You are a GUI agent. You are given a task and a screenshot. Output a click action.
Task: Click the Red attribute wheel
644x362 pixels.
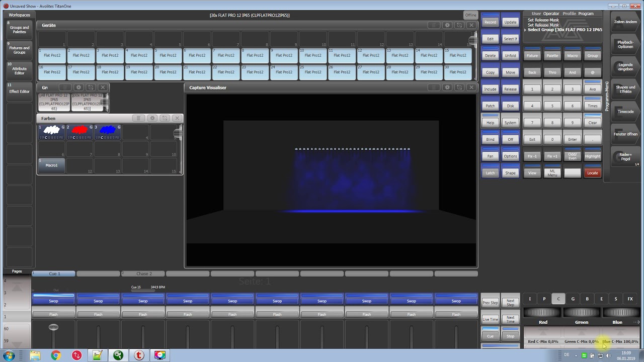point(542,312)
